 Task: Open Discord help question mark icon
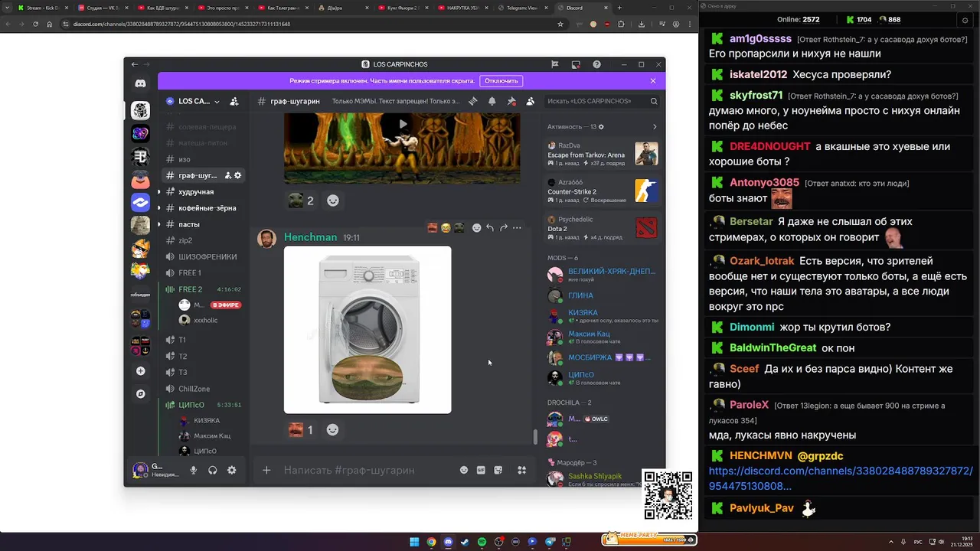point(596,64)
